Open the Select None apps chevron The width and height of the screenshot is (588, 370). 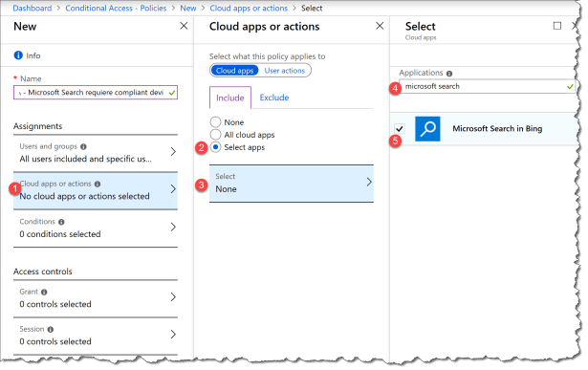pos(369,182)
